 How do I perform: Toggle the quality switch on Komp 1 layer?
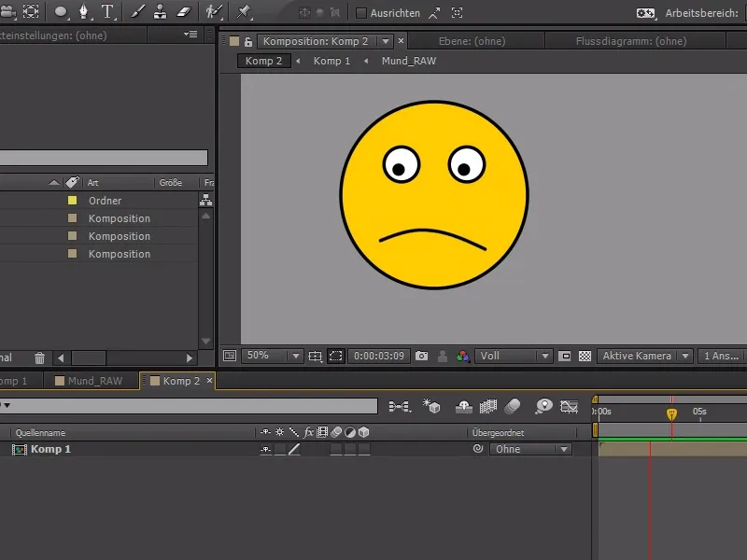[x=294, y=449]
